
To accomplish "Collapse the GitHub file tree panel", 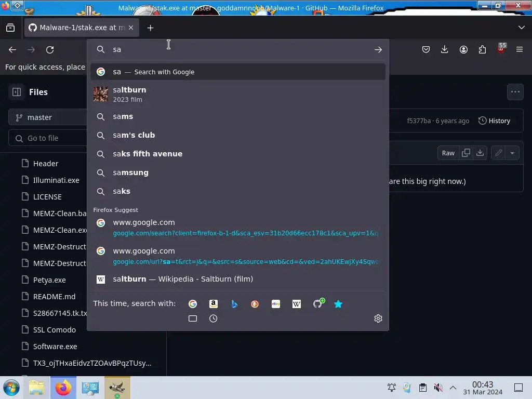I will (17, 92).
